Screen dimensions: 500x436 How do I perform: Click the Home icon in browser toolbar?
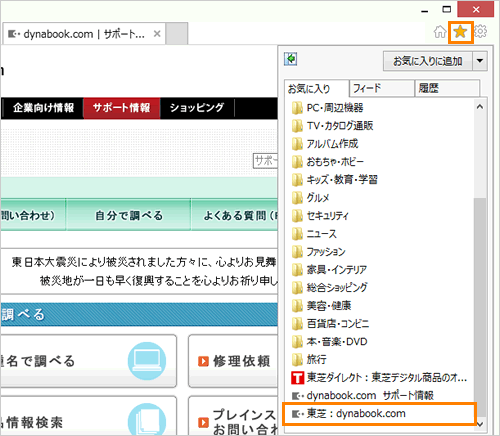click(x=440, y=32)
